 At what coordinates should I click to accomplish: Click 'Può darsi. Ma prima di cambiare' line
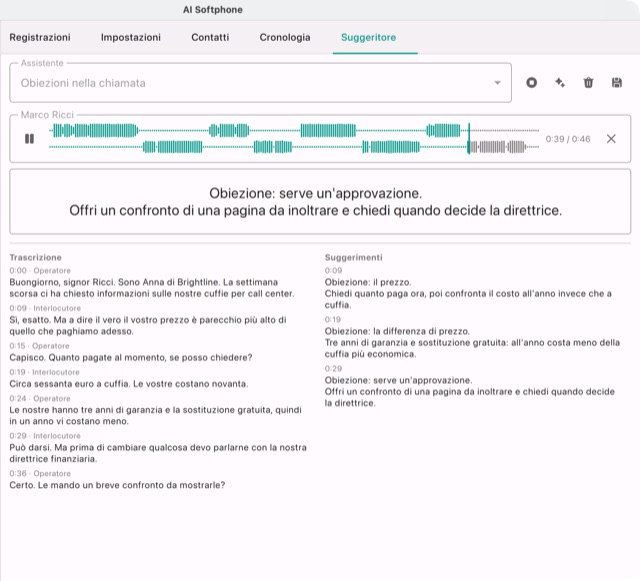[158, 453]
